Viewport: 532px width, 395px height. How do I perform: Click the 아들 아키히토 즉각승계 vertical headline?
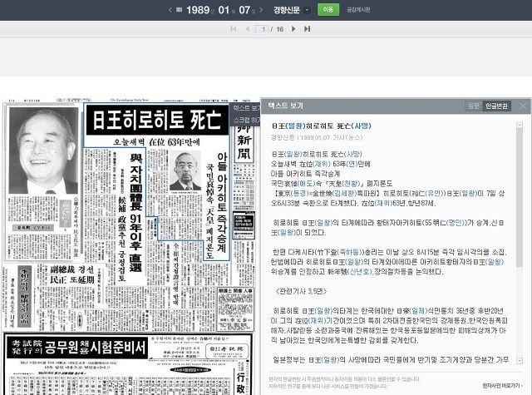[222, 202]
